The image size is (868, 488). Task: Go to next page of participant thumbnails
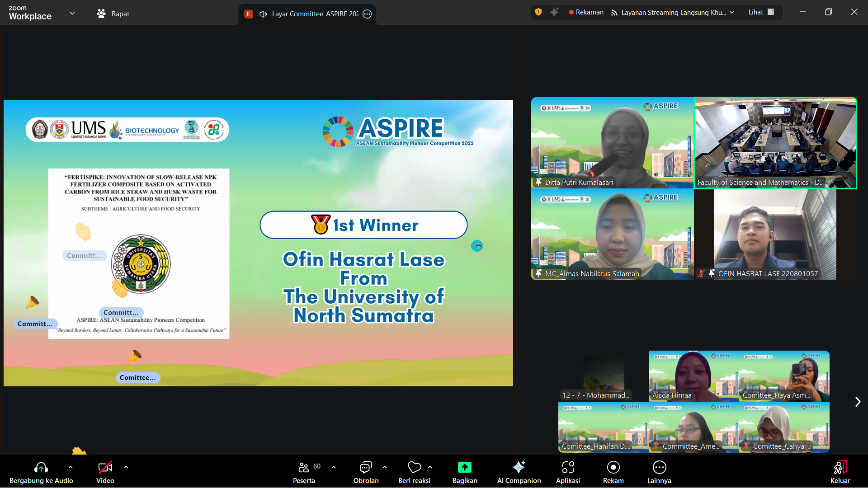(x=858, y=402)
